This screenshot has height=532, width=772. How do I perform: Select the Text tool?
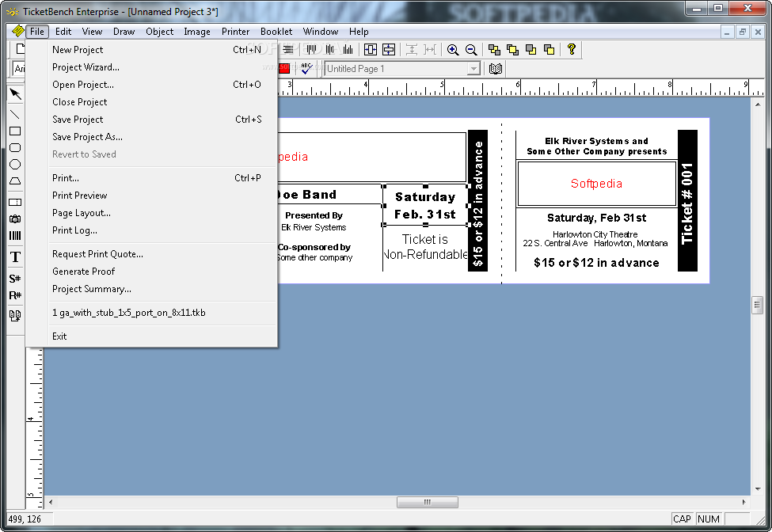15,256
